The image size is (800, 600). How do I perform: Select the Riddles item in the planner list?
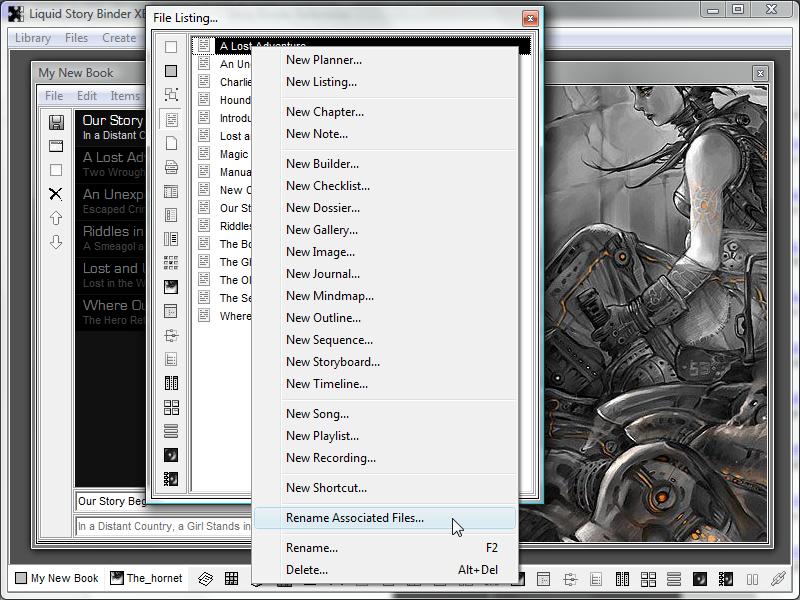pos(112,232)
